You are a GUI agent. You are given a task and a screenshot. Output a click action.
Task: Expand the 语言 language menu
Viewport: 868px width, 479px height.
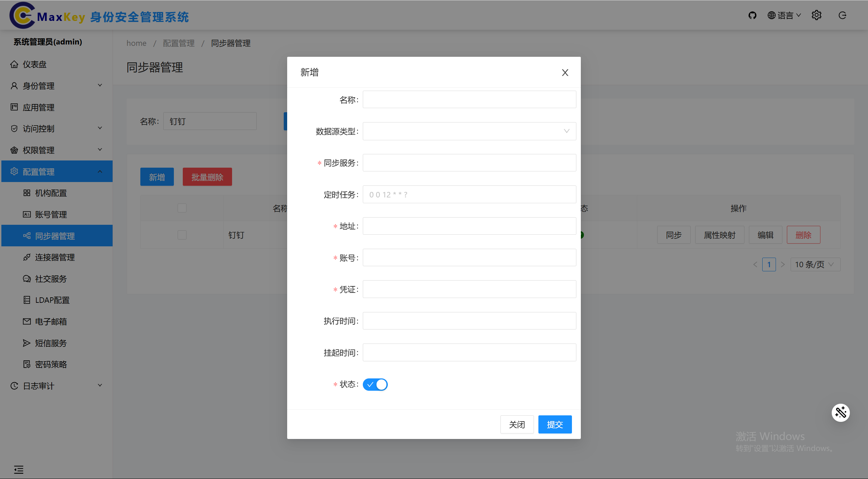784,15
